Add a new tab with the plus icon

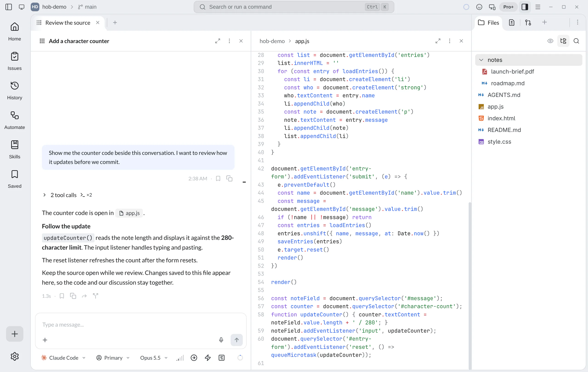pos(115,23)
